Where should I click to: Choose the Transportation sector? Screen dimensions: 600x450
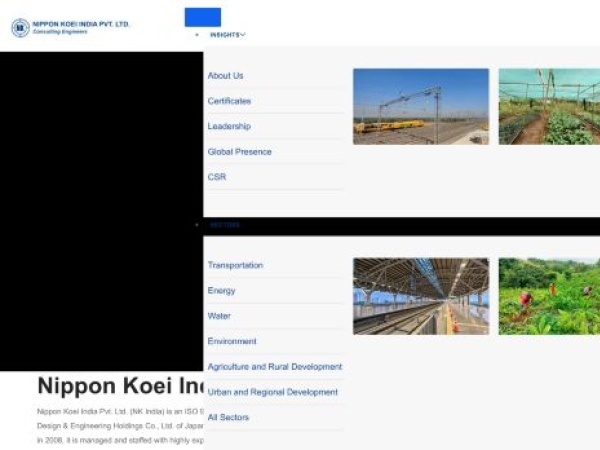[235, 265]
